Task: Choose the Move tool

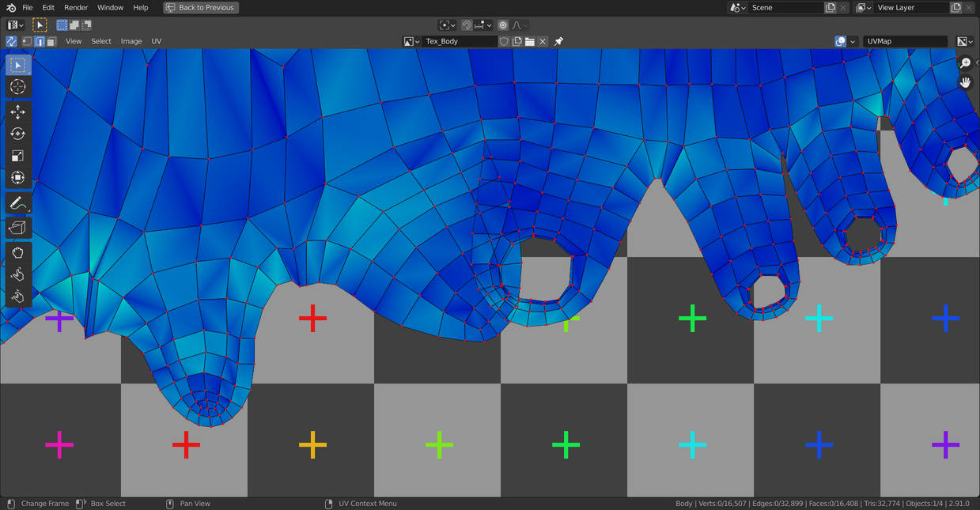Action: pyautogui.click(x=17, y=112)
